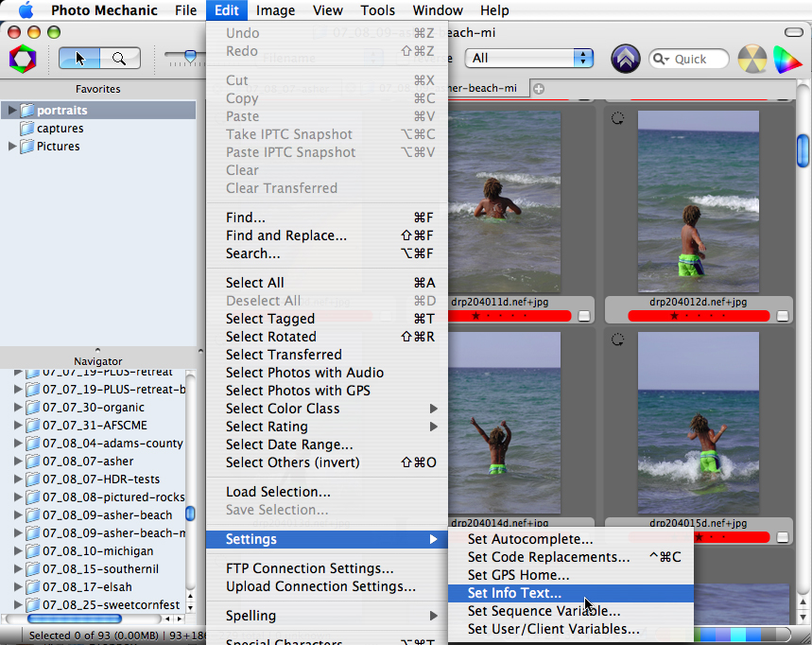Click the purple upload arrow icon
Viewport: 812px width, 645px height.
tap(626, 59)
